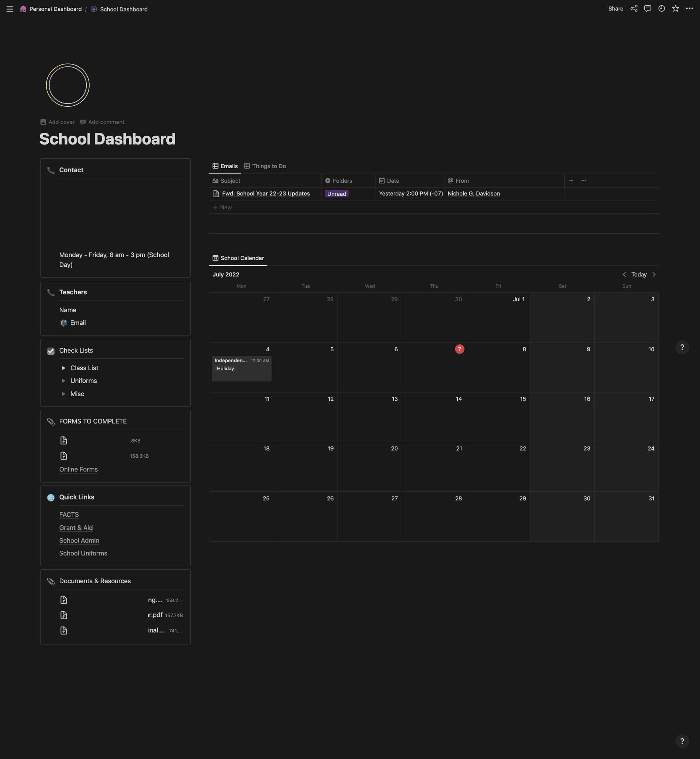Click the Check Lists checkmark icon
The width and height of the screenshot is (700, 759).
pos(51,351)
